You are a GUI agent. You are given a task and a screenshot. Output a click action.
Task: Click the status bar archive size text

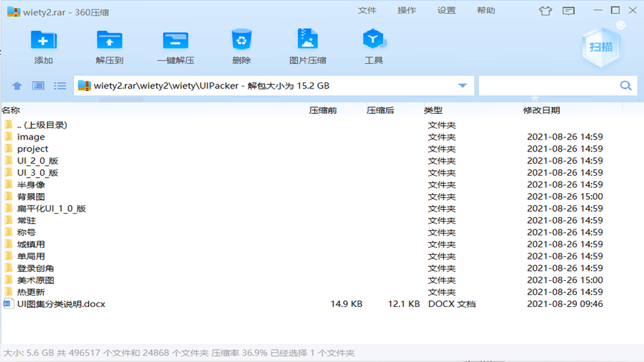coord(178,353)
